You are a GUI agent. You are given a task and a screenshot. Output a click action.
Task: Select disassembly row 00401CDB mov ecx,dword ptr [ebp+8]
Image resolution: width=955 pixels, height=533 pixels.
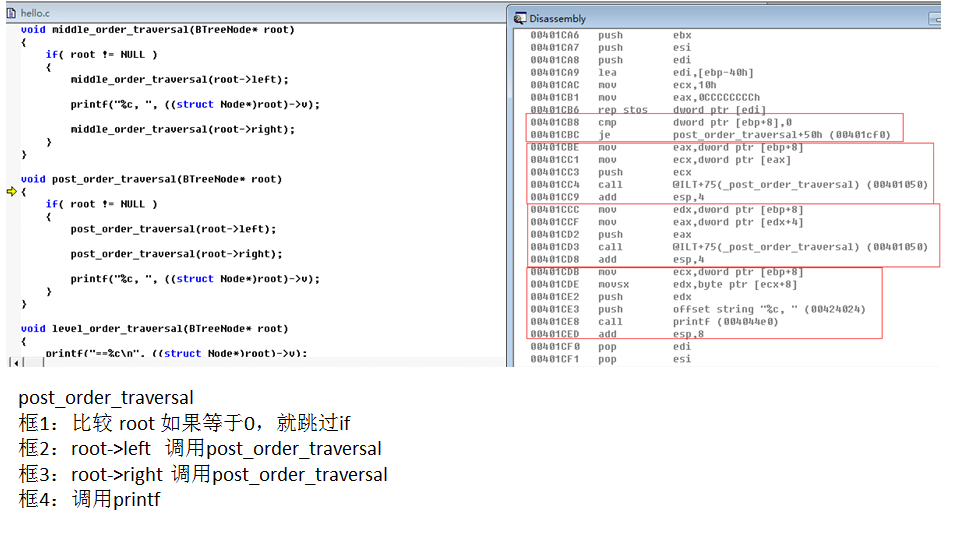[x=667, y=272]
